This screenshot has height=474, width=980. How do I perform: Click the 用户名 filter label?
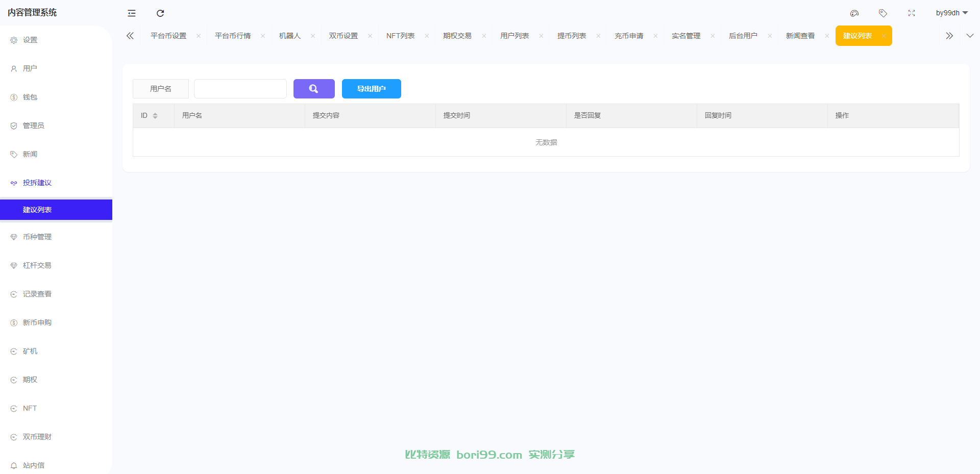click(x=161, y=89)
